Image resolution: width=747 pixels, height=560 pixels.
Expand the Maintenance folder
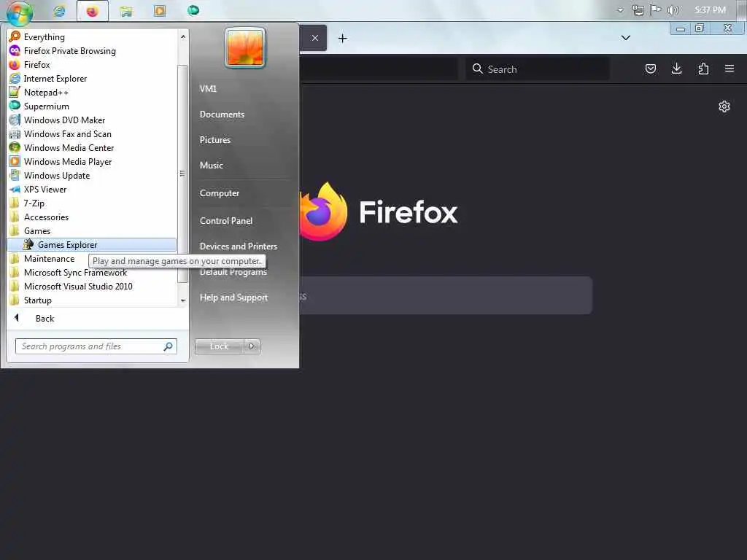pyautogui.click(x=48, y=258)
